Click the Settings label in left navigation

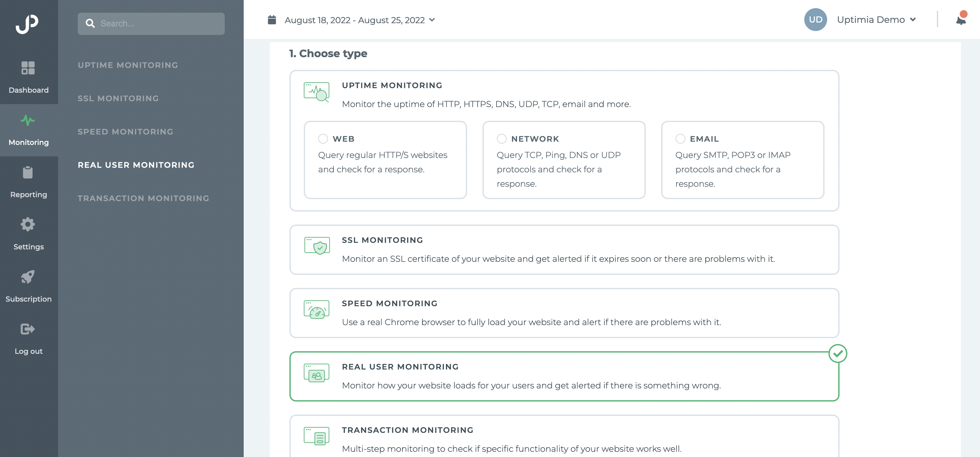pos(28,247)
